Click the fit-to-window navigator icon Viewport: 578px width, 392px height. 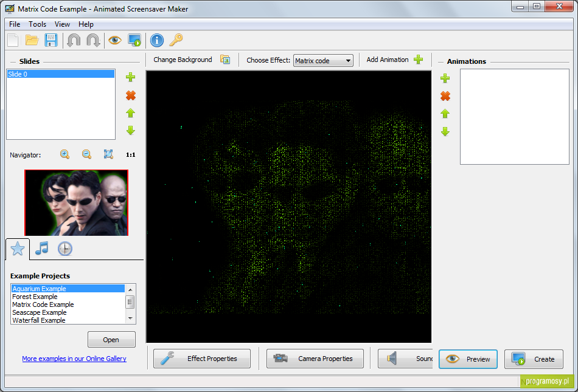click(108, 154)
